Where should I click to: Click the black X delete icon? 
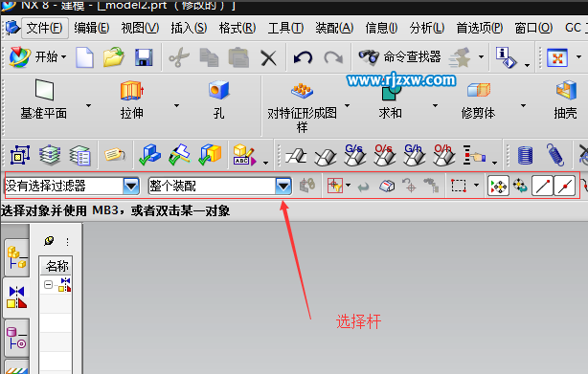(x=268, y=58)
